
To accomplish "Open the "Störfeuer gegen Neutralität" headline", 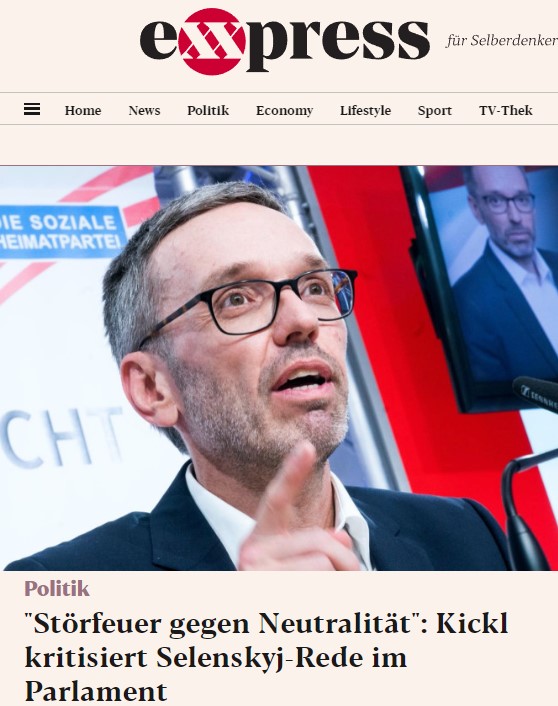I will 266,657.
